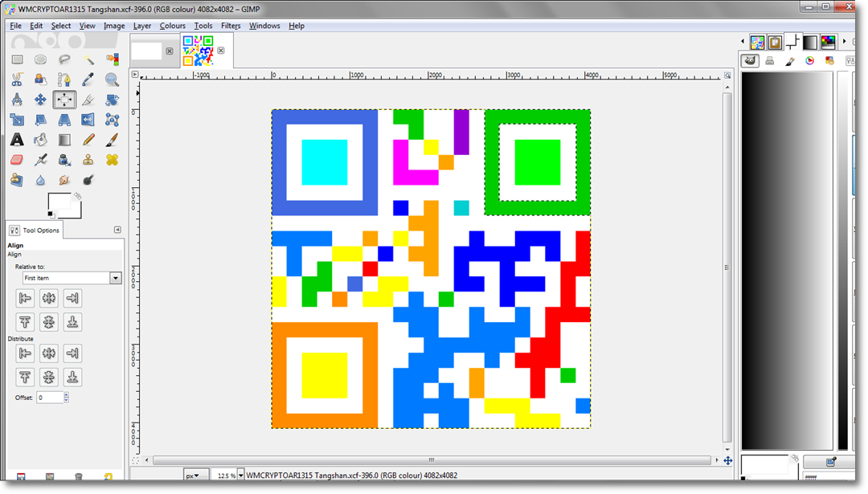Switch to the Gradients dock tab
This screenshot has height=494, width=868.
click(810, 42)
